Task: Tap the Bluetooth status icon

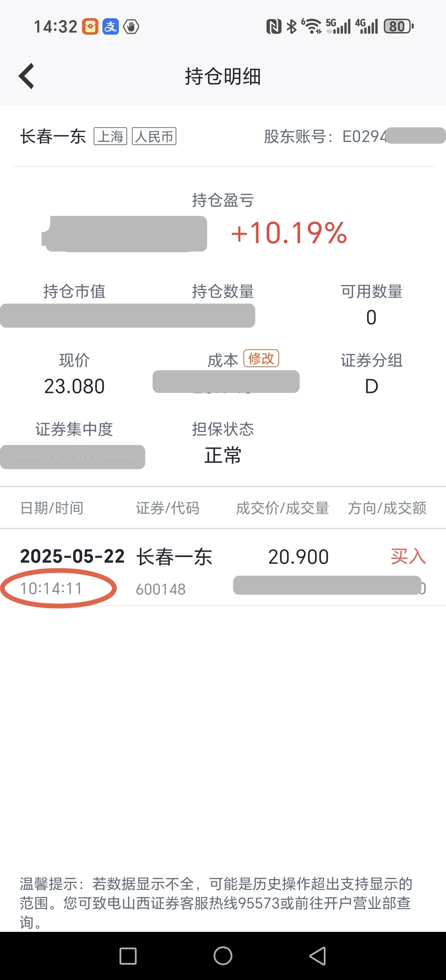Action: tap(292, 27)
